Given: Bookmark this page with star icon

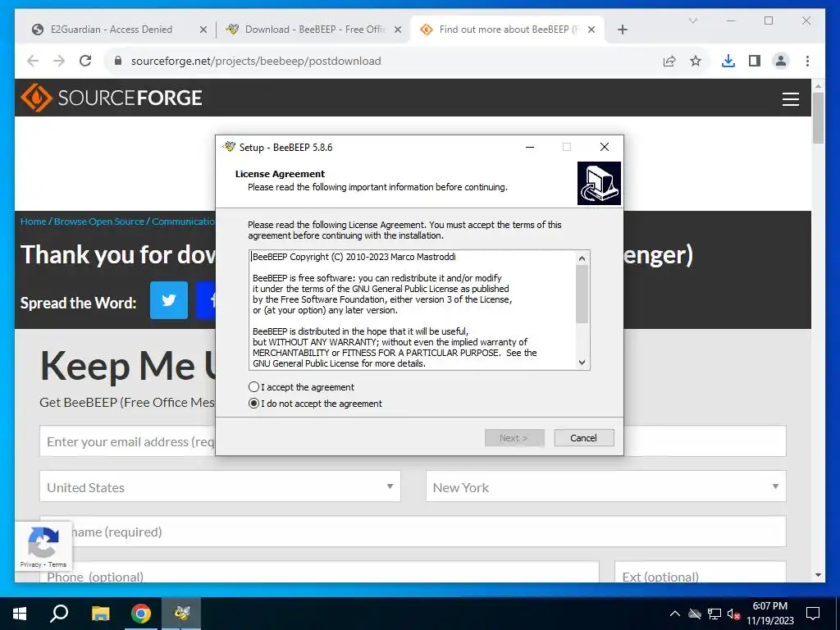Looking at the screenshot, I should [696, 61].
